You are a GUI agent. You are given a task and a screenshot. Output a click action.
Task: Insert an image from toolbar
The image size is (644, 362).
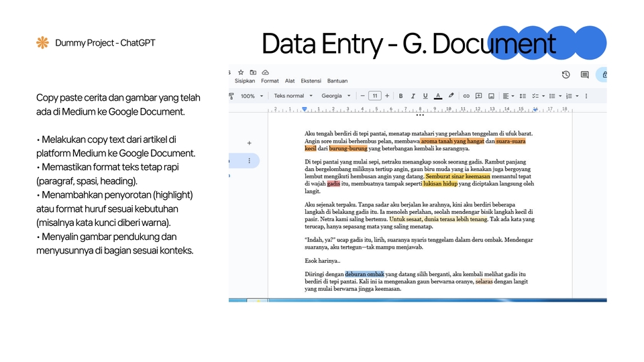[491, 96]
